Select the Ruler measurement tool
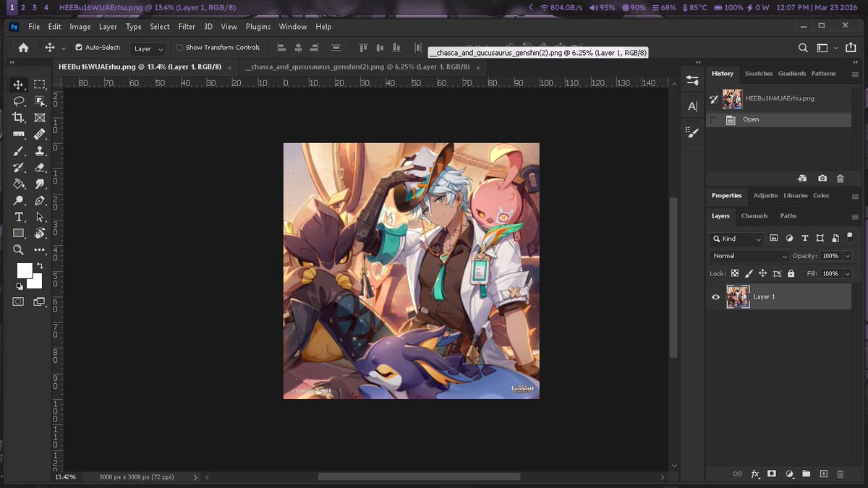 coord(19,134)
